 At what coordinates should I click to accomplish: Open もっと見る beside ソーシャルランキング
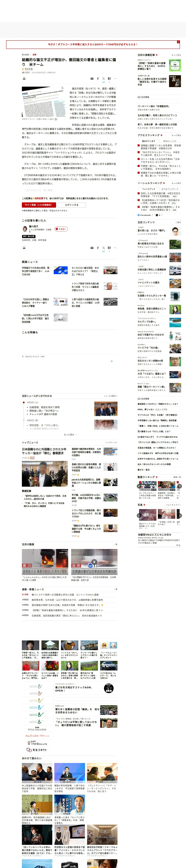click(176, 183)
